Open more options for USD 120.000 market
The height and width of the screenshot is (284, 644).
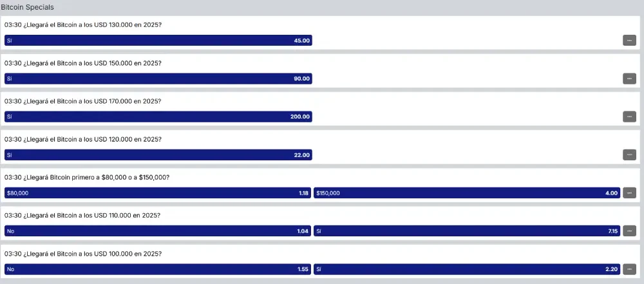[629, 155]
